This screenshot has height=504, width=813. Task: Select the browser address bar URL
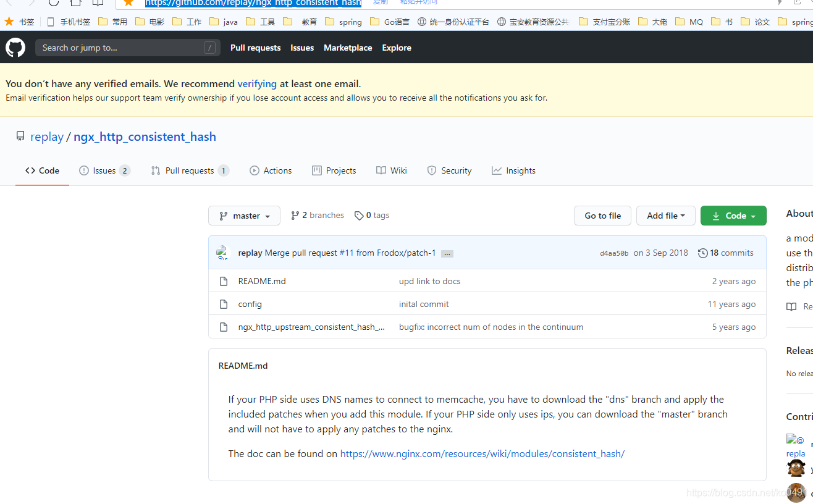click(253, 2)
